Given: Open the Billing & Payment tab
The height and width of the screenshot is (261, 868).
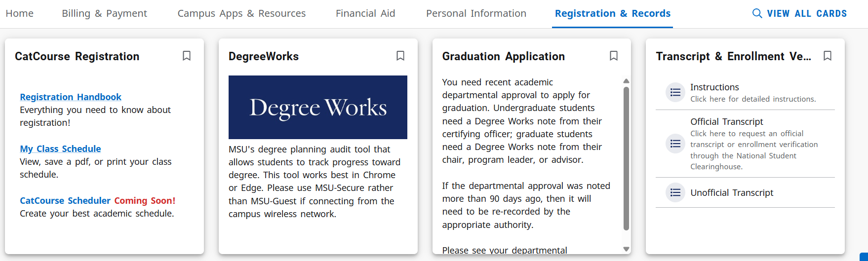Looking at the screenshot, I should pyautogui.click(x=104, y=13).
